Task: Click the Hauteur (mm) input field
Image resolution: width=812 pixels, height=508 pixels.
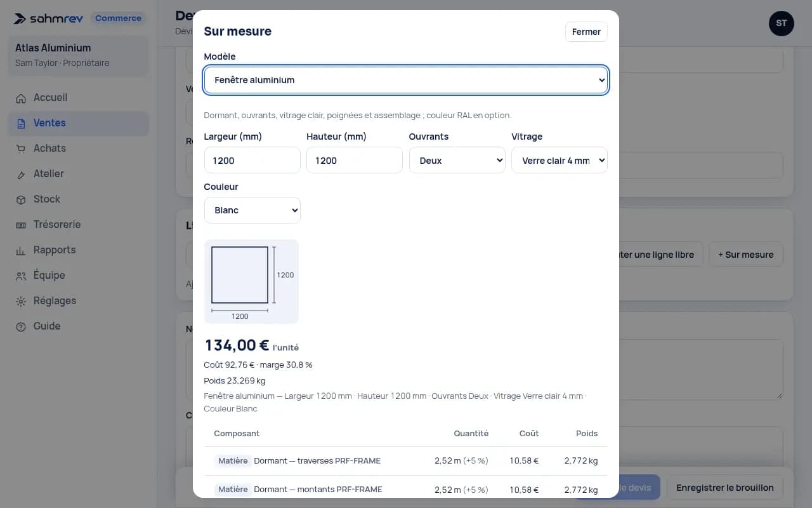Action: coord(355,160)
